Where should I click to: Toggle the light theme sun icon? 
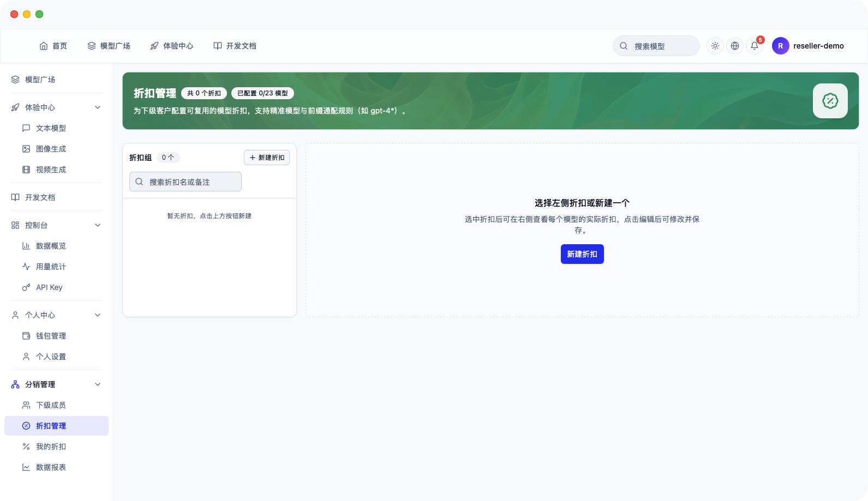tap(715, 46)
